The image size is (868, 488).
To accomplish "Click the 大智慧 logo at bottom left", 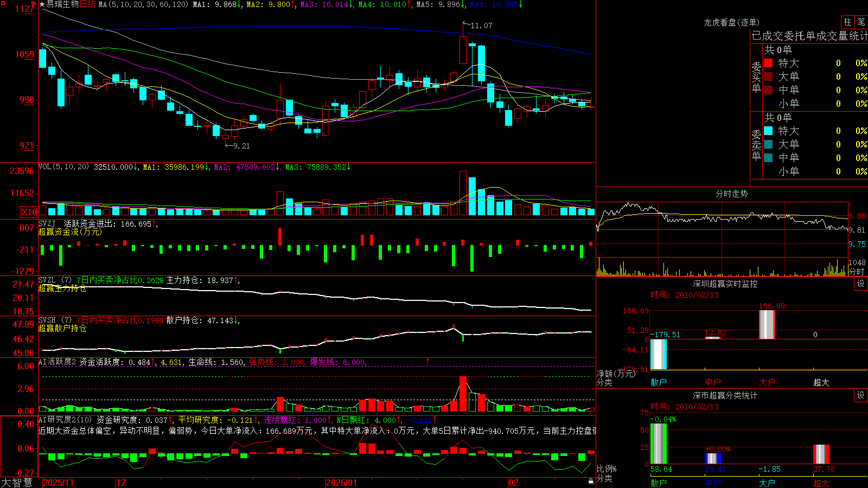I will 17,482.
